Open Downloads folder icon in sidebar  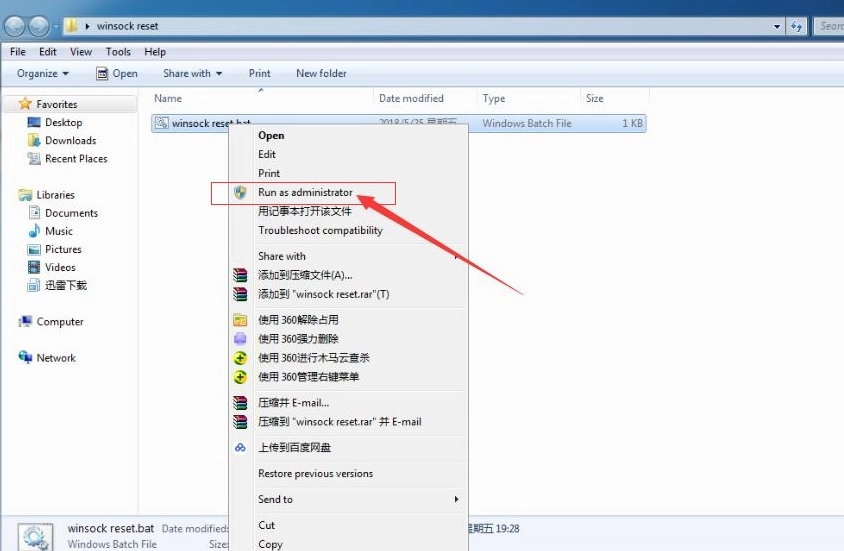pyautogui.click(x=34, y=140)
